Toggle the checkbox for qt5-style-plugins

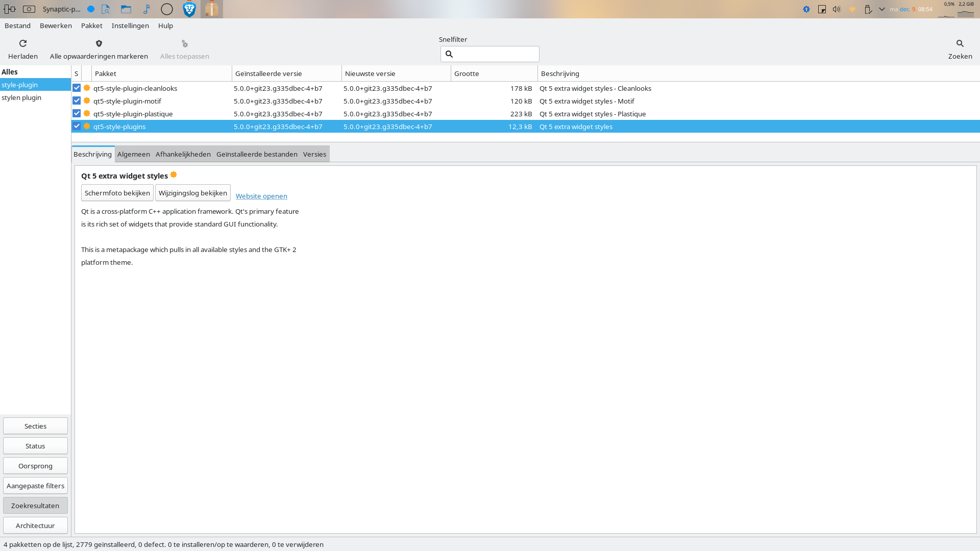(x=77, y=126)
